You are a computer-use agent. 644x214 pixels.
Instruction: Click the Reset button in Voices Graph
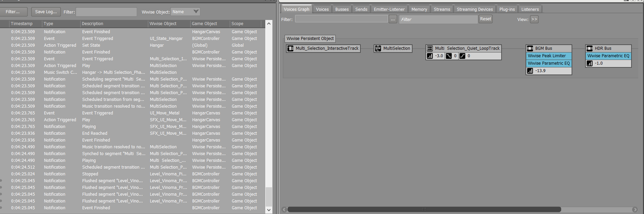[x=485, y=19]
